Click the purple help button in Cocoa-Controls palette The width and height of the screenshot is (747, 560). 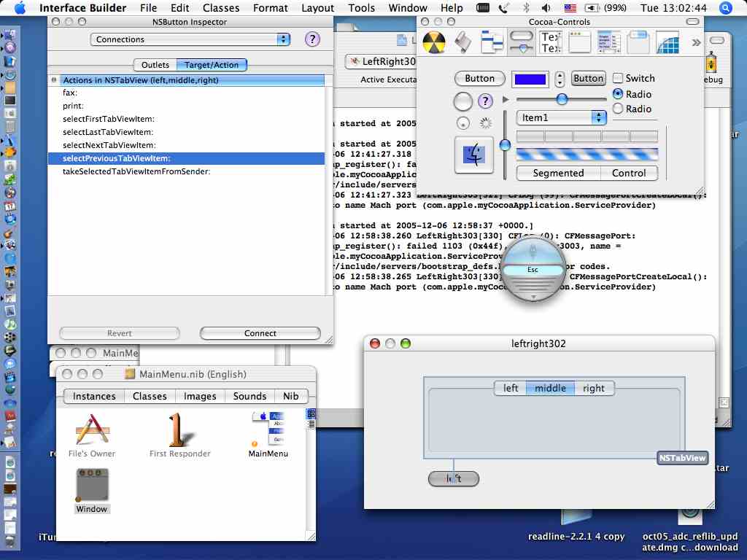click(485, 101)
